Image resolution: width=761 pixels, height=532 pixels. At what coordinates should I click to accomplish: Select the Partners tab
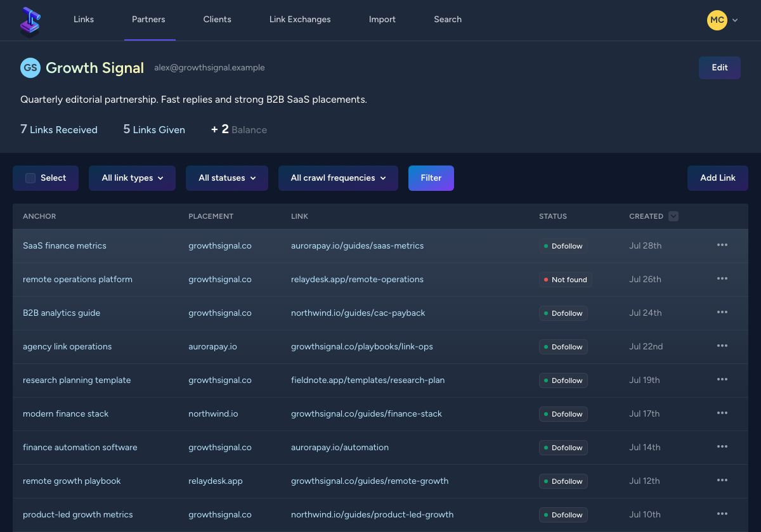[x=148, y=20]
